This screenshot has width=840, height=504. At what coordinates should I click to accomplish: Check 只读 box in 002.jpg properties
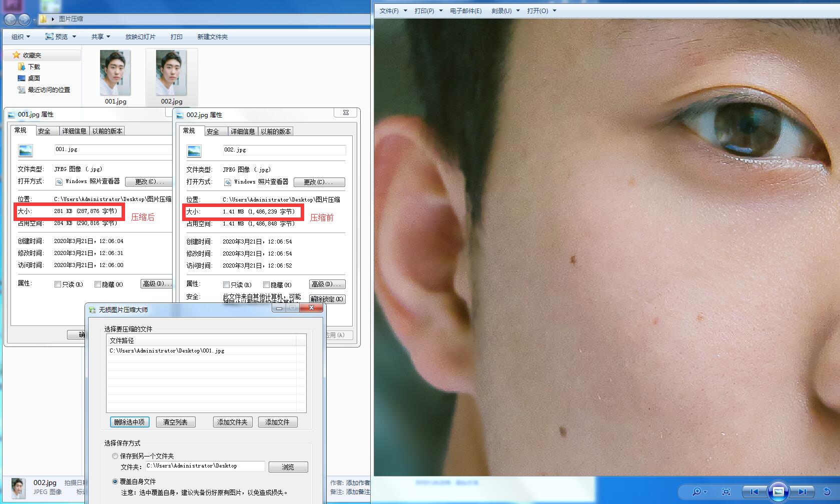point(226,285)
